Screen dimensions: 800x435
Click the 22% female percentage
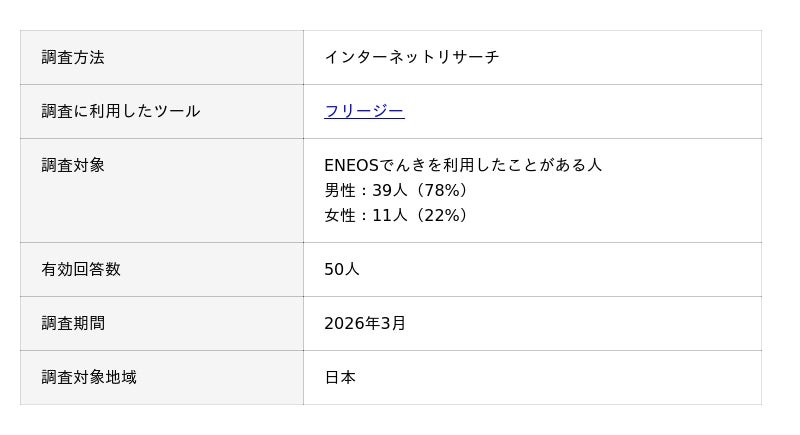click(440, 215)
